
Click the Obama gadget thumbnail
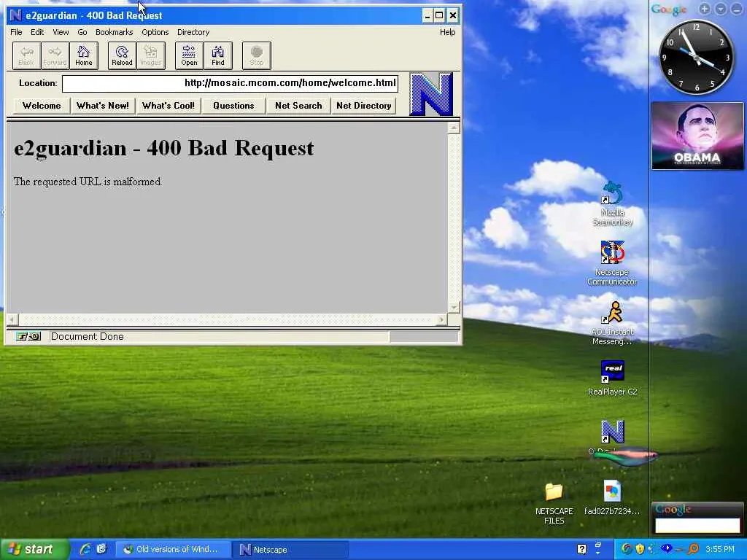(697, 136)
